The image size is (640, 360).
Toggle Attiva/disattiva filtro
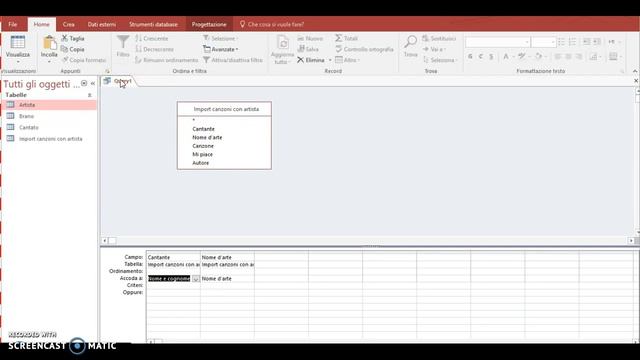pos(233,60)
